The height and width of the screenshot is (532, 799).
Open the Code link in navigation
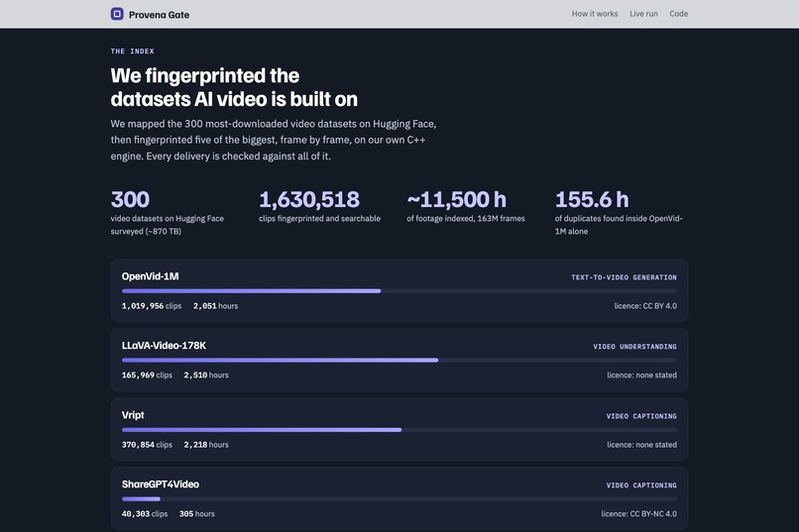coord(678,14)
